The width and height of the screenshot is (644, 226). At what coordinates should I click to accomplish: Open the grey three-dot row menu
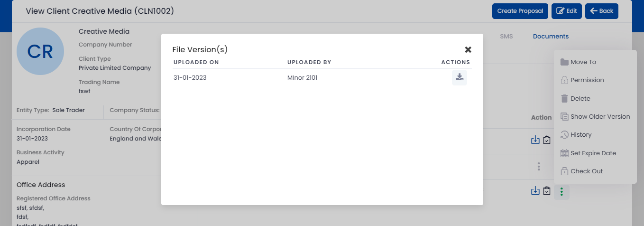(x=539, y=167)
